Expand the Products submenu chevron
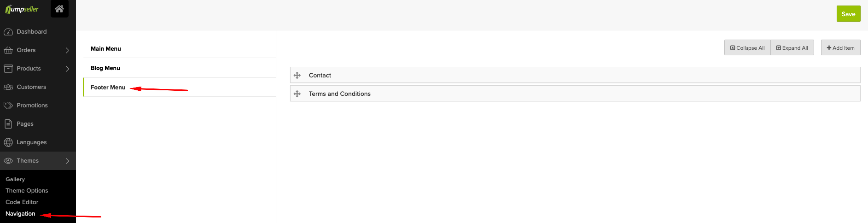This screenshot has width=868, height=223. pyautogui.click(x=67, y=69)
